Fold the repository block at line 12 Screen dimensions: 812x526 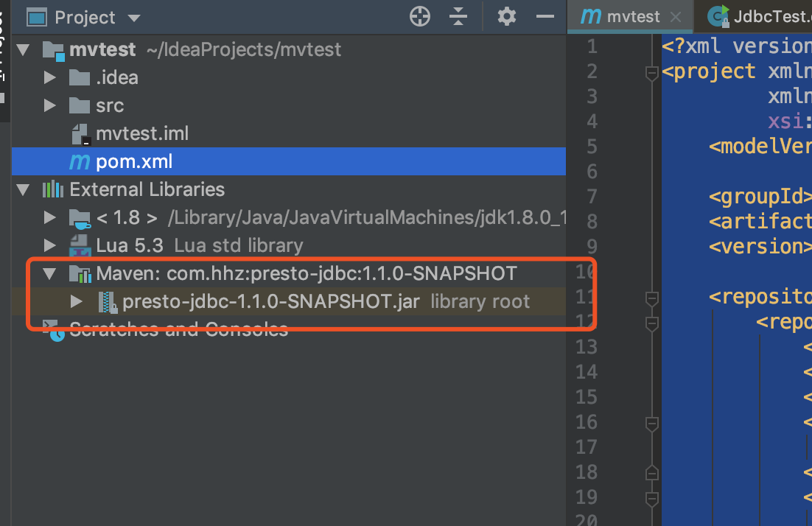652,323
